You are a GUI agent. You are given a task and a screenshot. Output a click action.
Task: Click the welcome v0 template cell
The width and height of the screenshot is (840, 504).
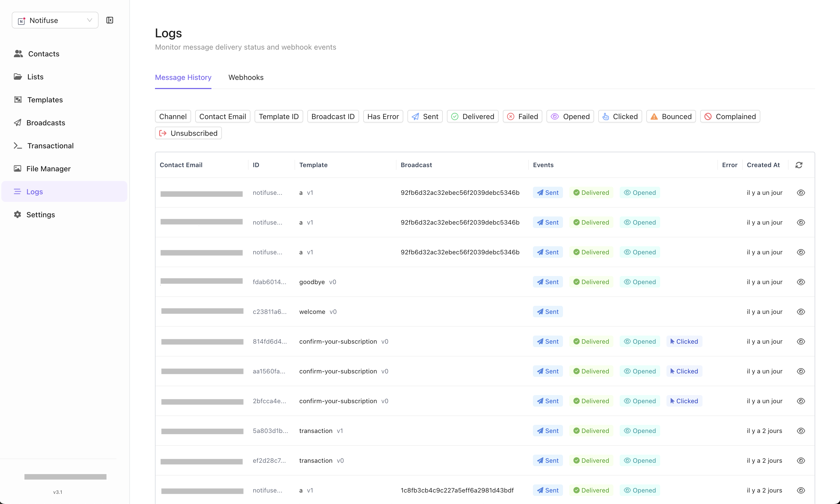[318, 312]
